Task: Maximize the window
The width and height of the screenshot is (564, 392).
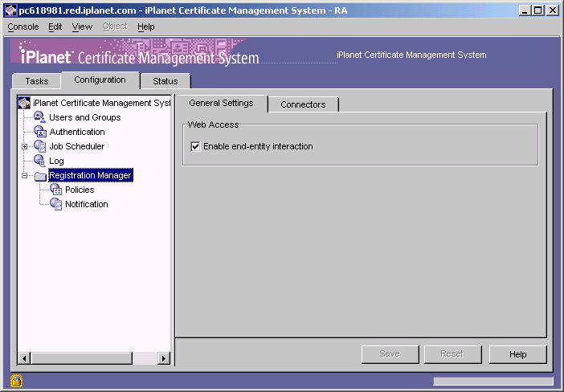Action: tap(537, 10)
